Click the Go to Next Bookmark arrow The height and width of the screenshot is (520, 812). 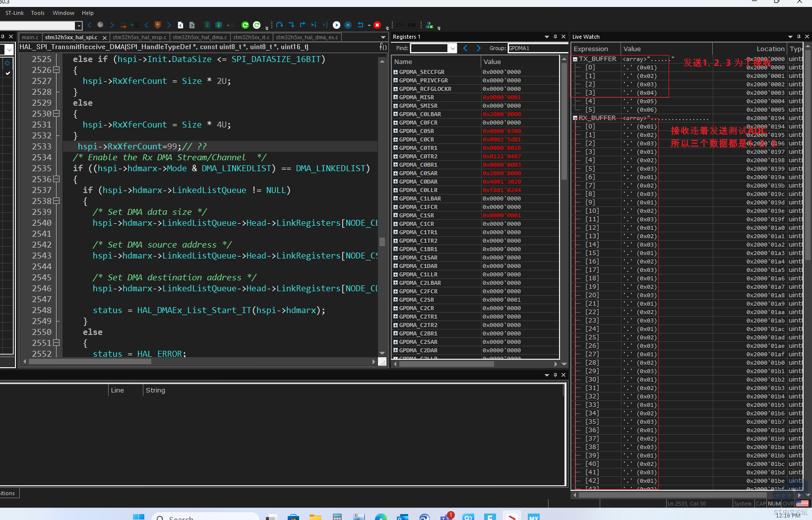[x=169, y=25]
